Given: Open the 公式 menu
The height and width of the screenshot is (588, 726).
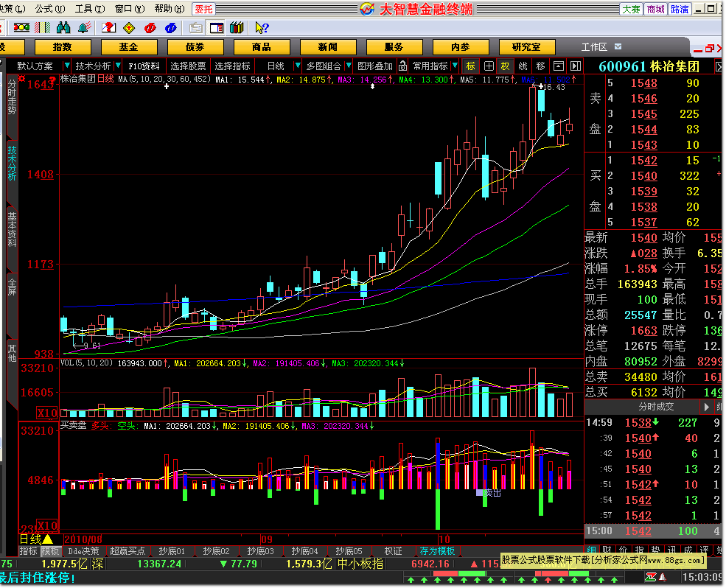Looking at the screenshot, I should click(x=50, y=9).
